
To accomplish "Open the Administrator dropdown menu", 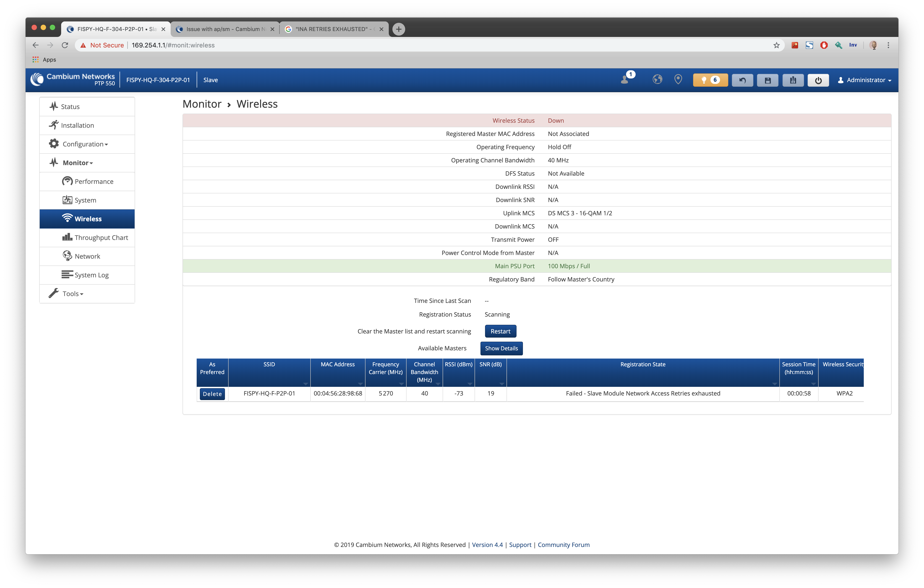I will click(864, 80).
